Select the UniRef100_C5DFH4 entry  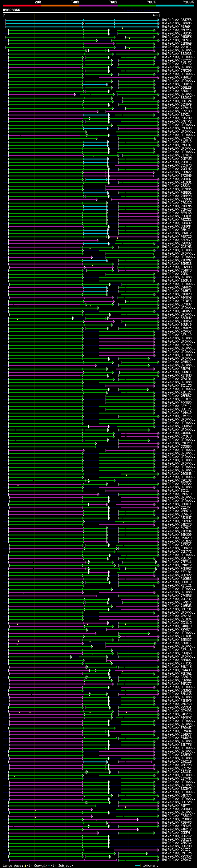click(176, 833)
